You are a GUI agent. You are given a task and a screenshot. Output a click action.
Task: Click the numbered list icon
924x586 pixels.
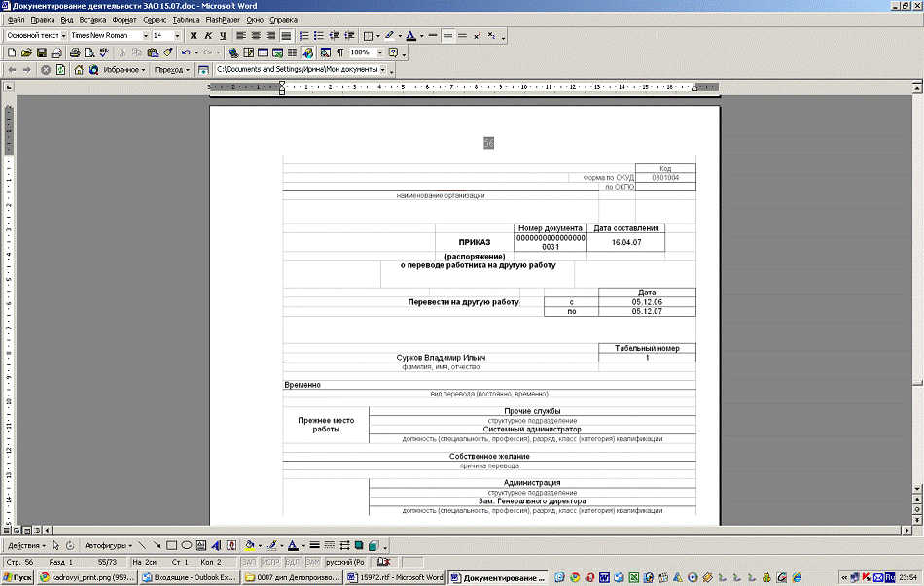(303, 36)
